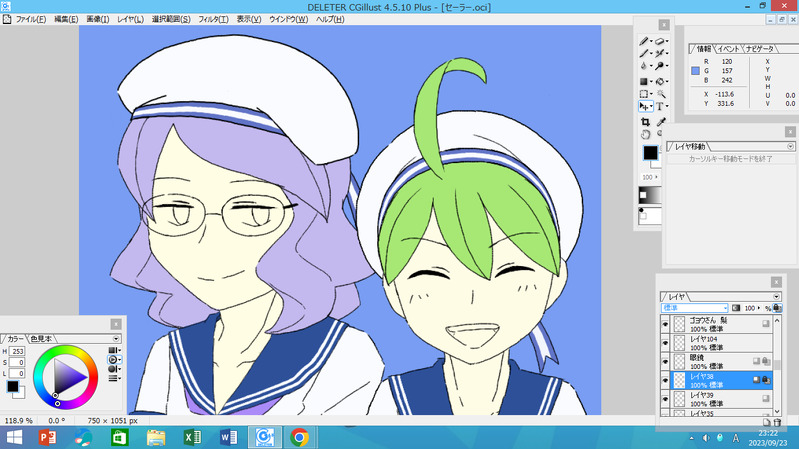Hide the レイヤ39 layer
Screen dimensions: 799x449
coord(665,399)
